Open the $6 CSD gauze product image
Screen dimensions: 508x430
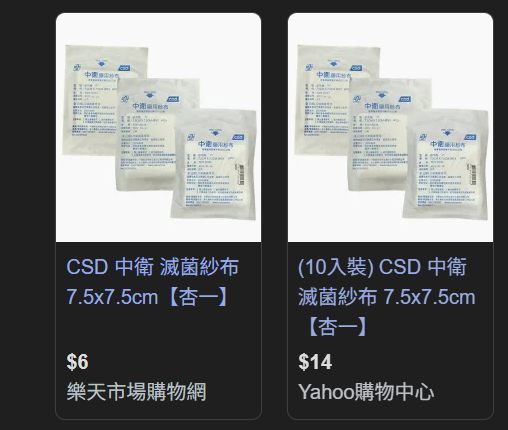pyautogui.click(x=158, y=127)
